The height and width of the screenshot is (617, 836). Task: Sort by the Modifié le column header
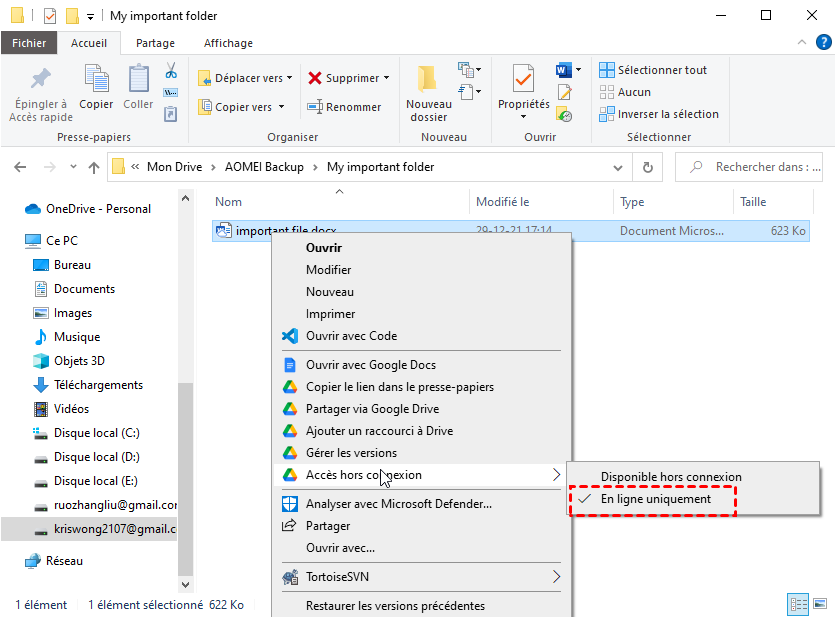[502, 202]
